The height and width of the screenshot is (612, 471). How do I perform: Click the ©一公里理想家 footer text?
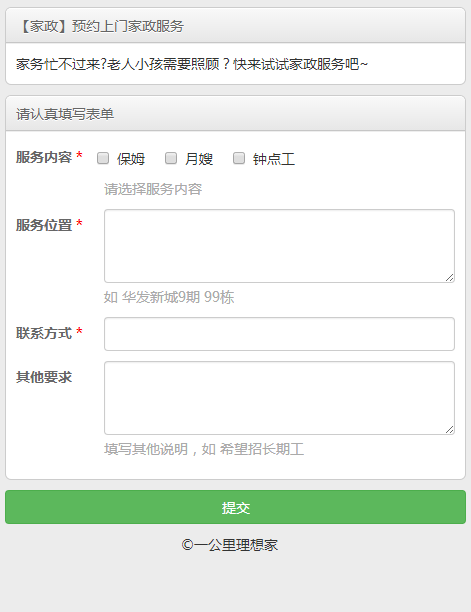click(229, 545)
